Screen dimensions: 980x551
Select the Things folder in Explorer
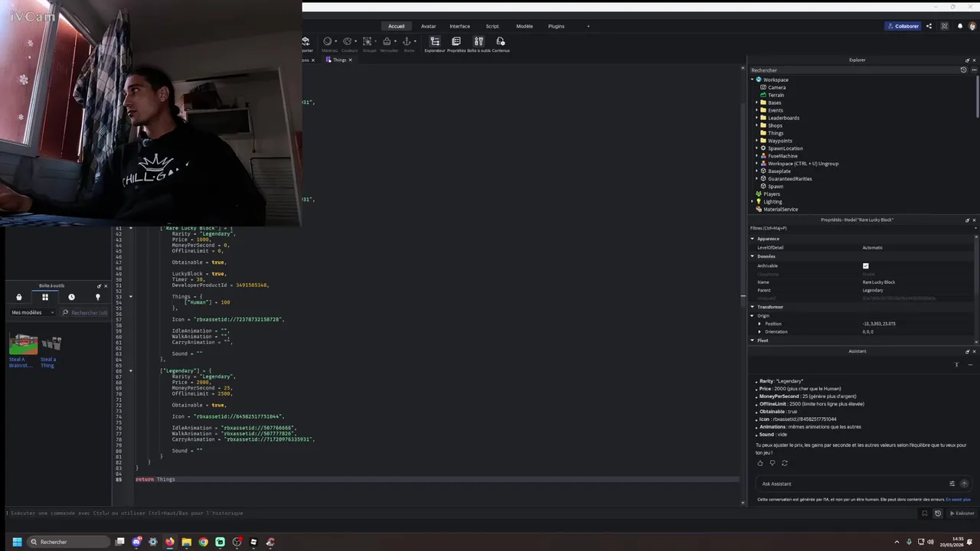coord(775,133)
